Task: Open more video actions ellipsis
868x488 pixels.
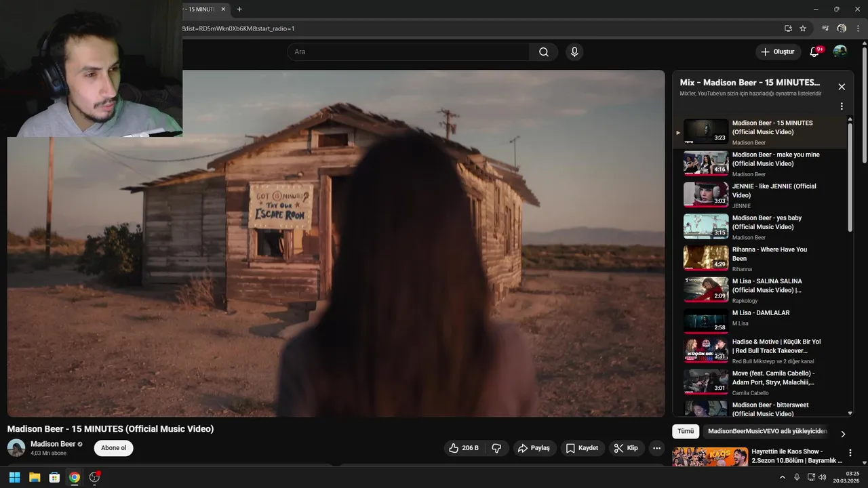Action: pos(656,448)
